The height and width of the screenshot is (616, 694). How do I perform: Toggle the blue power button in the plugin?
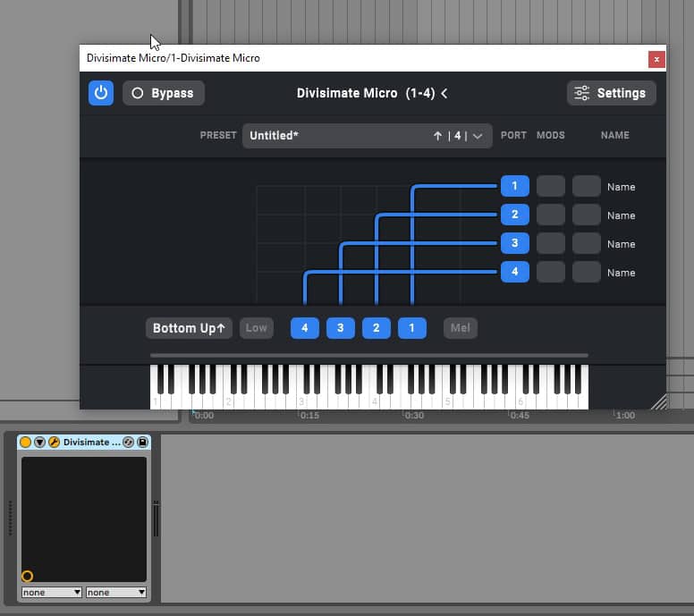click(x=101, y=93)
